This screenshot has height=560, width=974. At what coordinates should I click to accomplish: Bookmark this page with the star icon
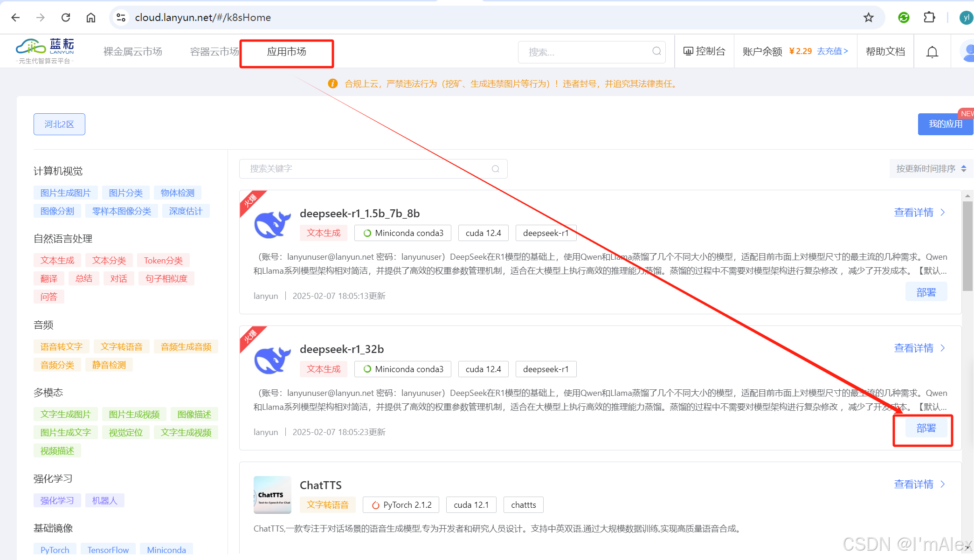tap(868, 18)
